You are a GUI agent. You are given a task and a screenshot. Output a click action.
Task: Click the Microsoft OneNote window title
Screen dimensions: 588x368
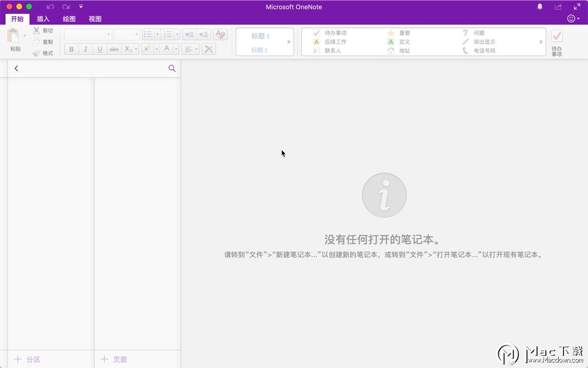point(294,7)
